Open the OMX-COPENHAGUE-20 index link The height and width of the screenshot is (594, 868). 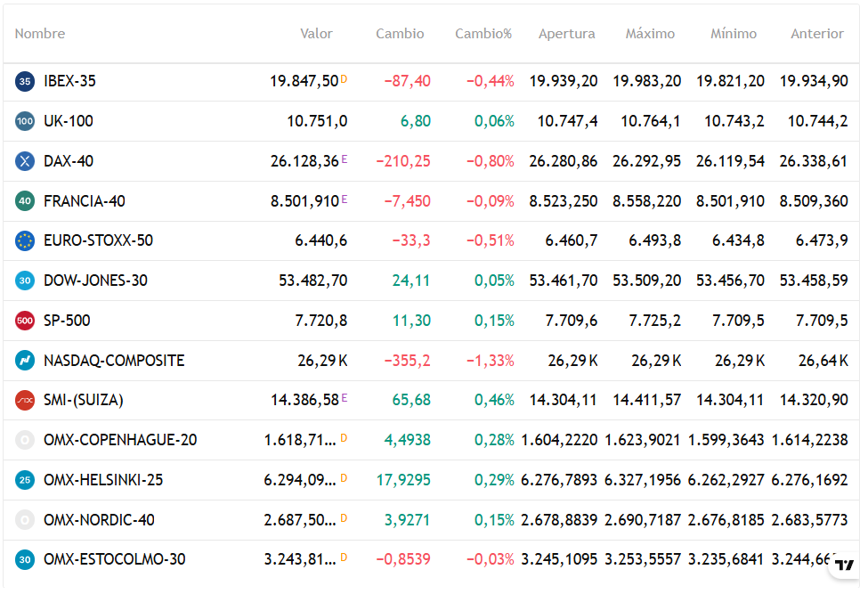(120, 440)
